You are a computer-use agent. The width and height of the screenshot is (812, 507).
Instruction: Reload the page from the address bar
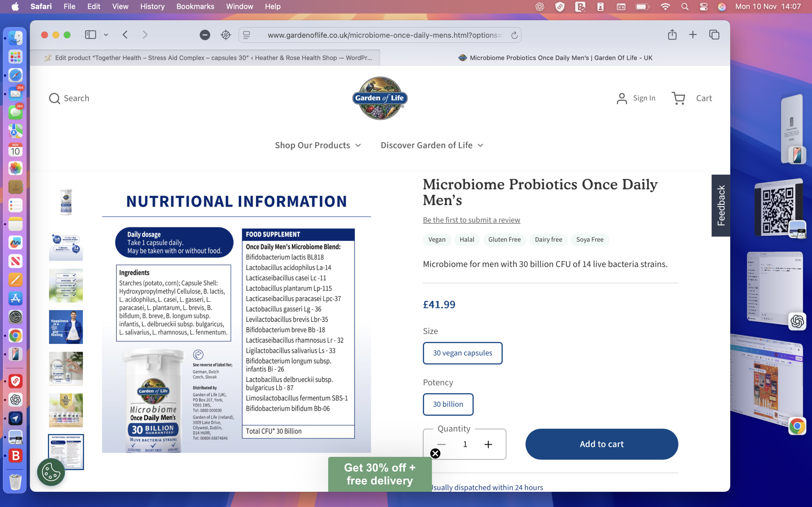(514, 35)
